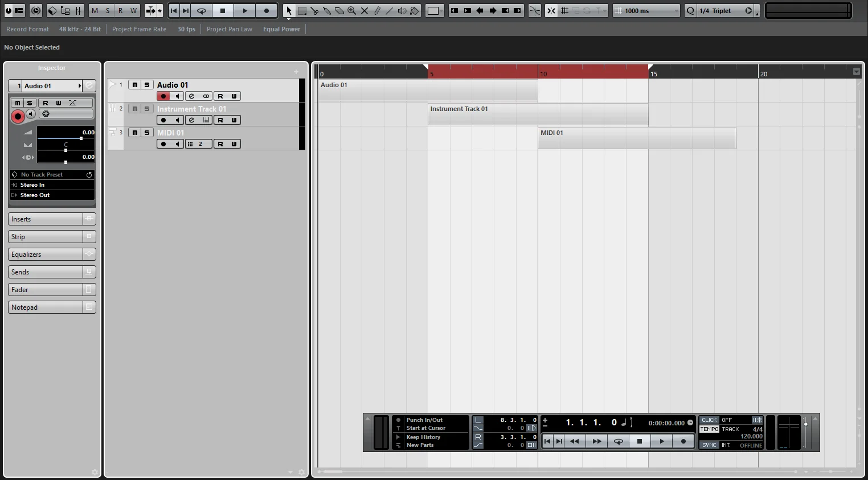Click the Media Bay icon in toolbar

click(x=52, y=11)
